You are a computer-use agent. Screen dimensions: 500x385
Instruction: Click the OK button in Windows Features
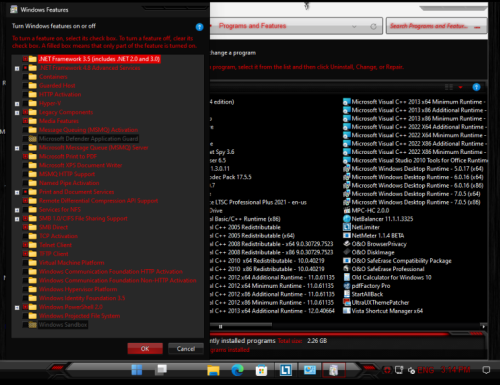point(145,349)
